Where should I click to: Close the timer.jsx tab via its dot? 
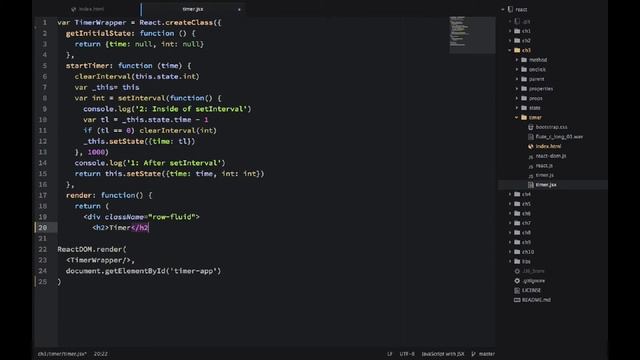tap(239, 9)
